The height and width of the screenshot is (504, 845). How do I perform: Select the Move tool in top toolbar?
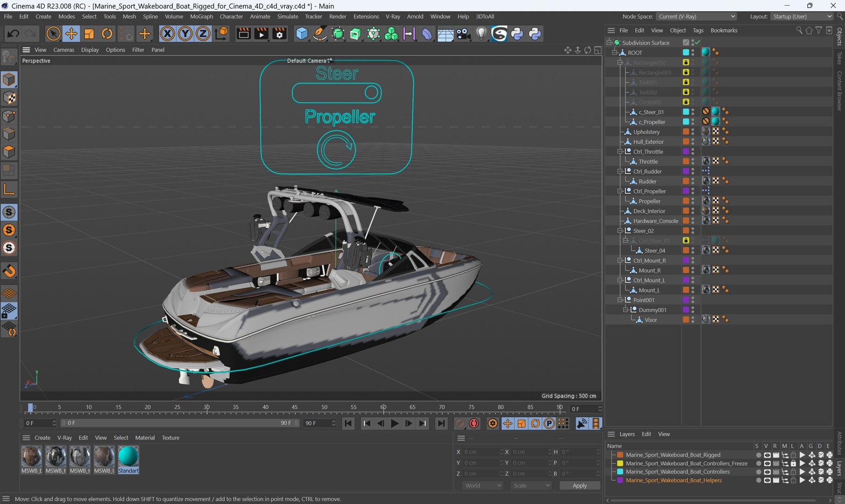(71, 34)
